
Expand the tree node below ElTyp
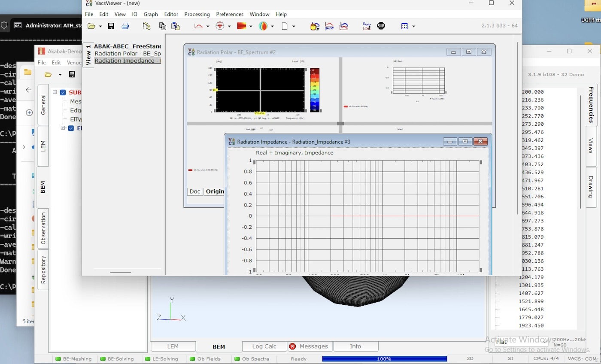pyautogui.click(x=63, y=128)
